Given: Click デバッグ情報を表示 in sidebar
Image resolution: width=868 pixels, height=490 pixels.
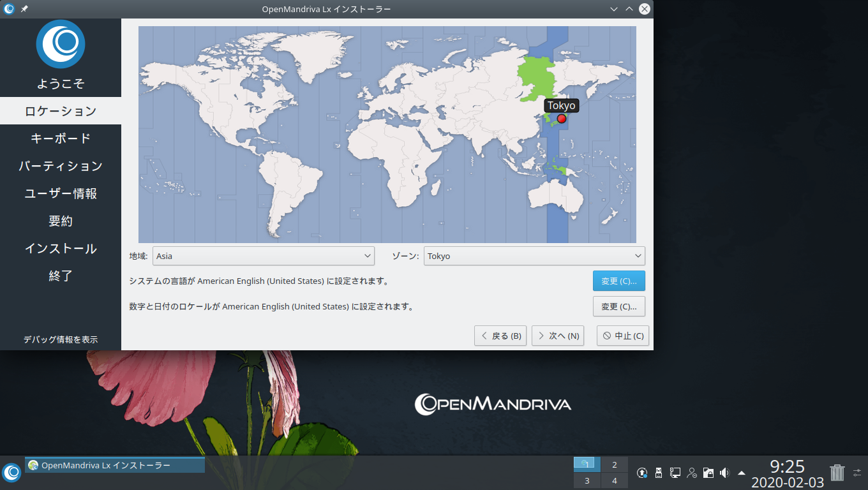Looking at the screenshot, I should coord(61,339).
